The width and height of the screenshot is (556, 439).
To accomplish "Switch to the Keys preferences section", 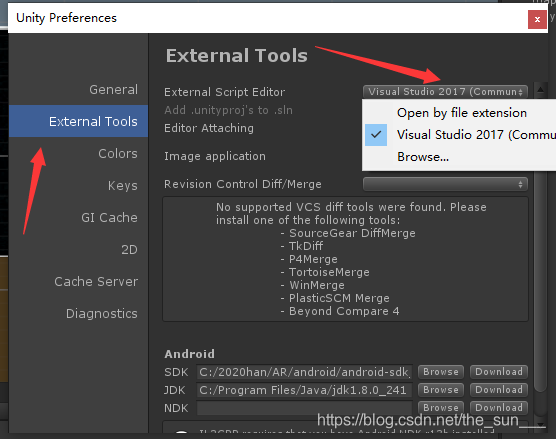I will [x=123, y=185].
